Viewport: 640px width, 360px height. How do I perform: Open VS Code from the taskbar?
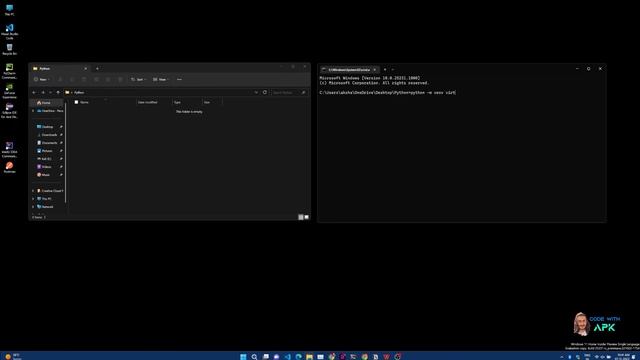(287, 357)
